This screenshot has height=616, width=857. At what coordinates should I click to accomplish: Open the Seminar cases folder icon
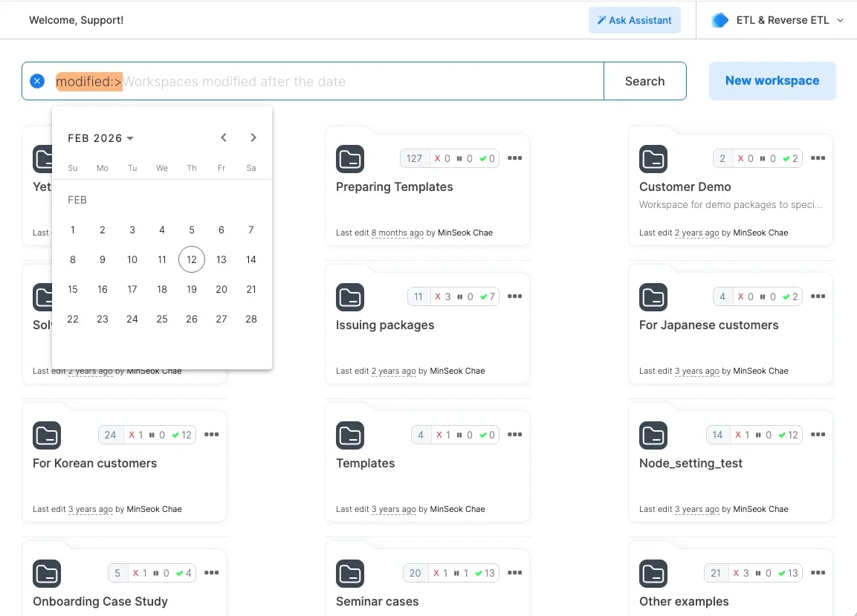click(350, 574)
